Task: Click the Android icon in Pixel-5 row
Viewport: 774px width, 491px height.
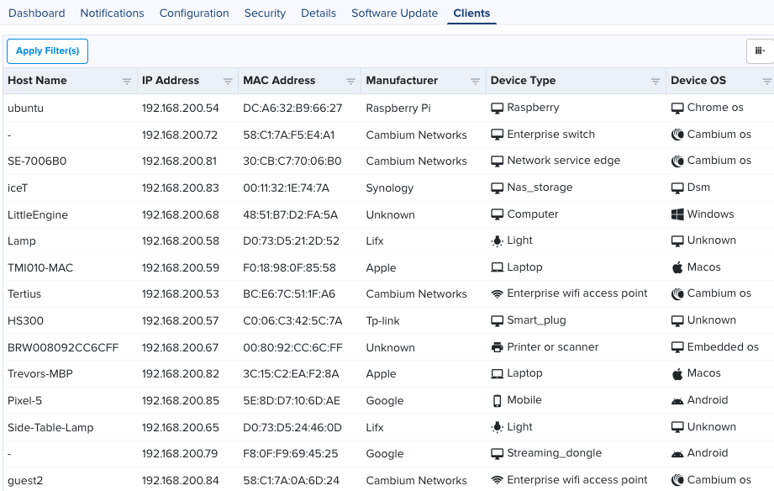Action: [x=677, y=401]
